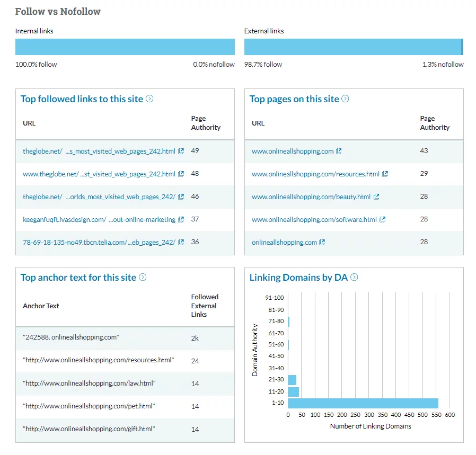Screen dimensions: 476x455
Task: Click arrow icon beside Linking Domains by DA
Action: [x=354, y=277]
